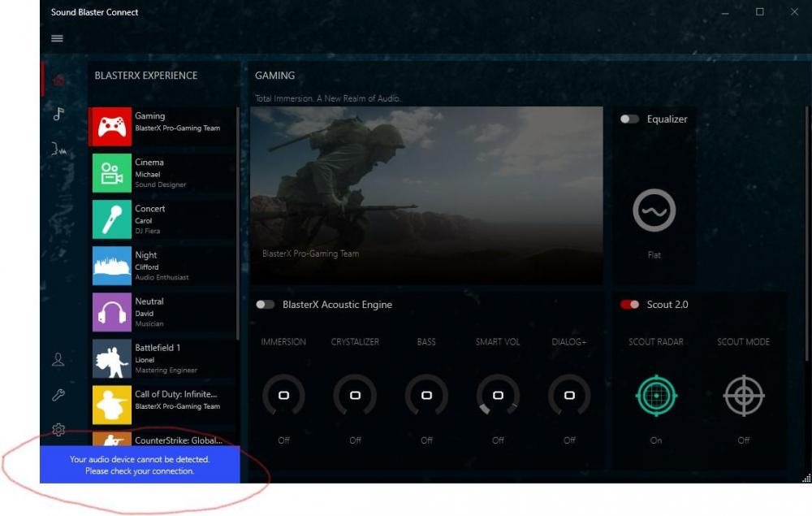Click the "CRYSTALIZER" label
The width and height of the screenshot is (812, 516).
pos(356,342)
